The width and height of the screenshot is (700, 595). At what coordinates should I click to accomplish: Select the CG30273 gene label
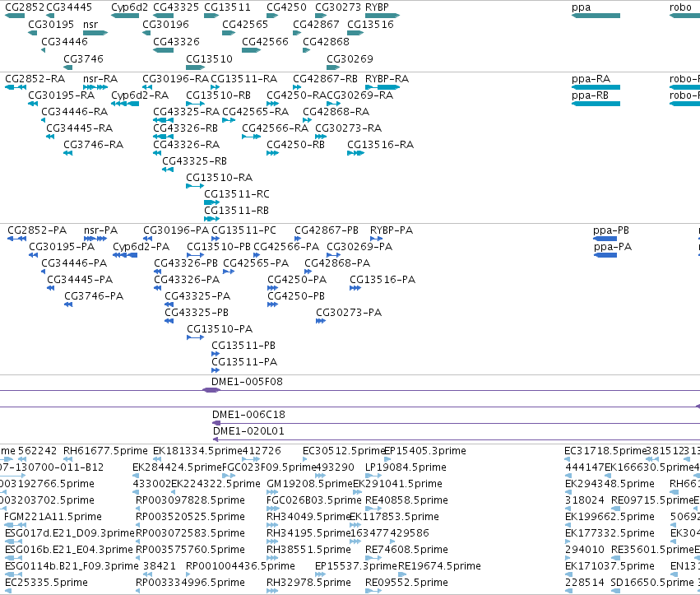click(x=338, y=7)
